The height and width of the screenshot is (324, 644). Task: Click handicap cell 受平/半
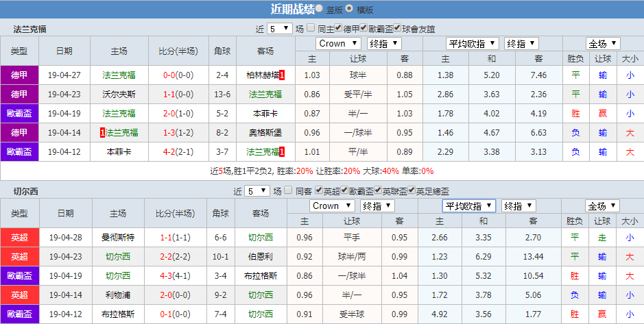pyautogui.click(x=358, y=95)
